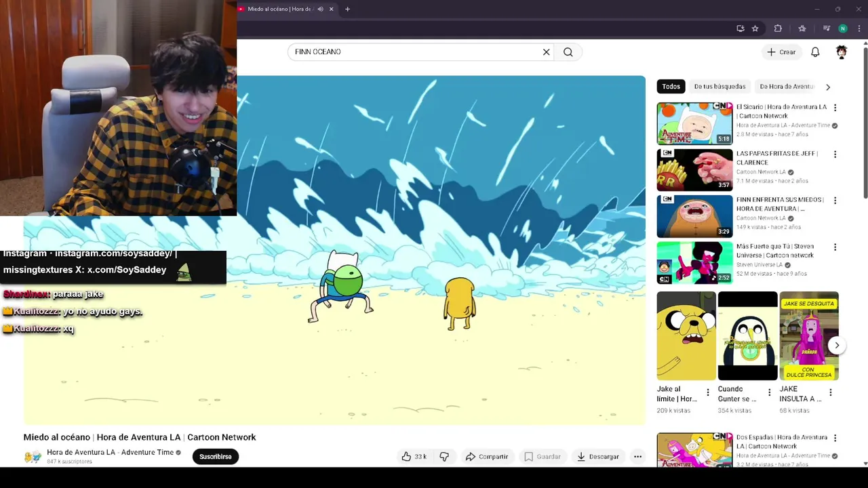Close the Miedo al océano browser tab
The image size is (868, 488).
[x=331, y=9]
